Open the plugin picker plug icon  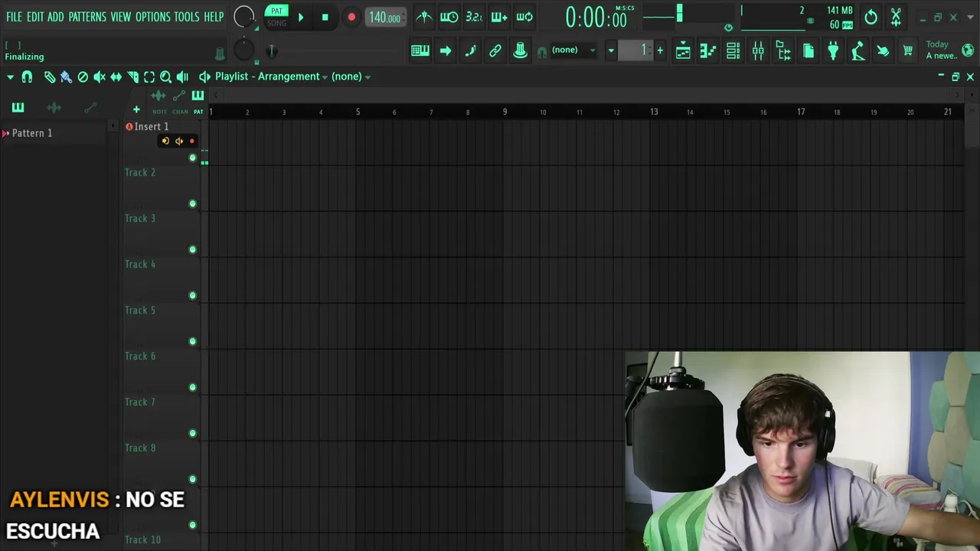833,51
